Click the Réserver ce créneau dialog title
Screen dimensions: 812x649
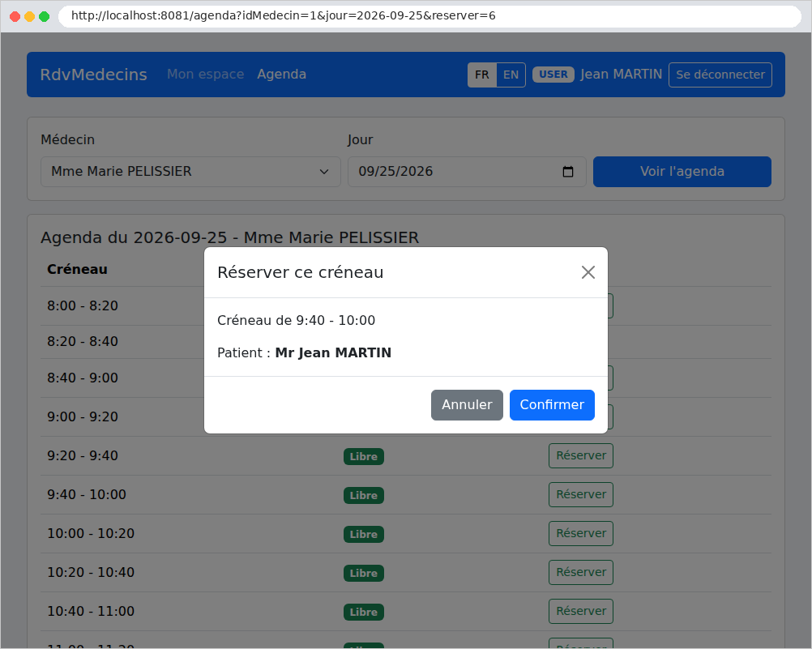point(301,272)
